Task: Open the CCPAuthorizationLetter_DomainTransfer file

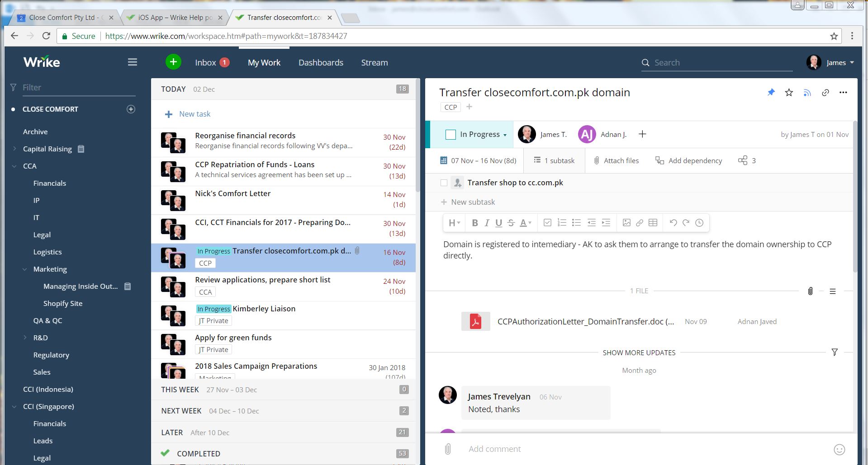Action: [x=585, y=321]
